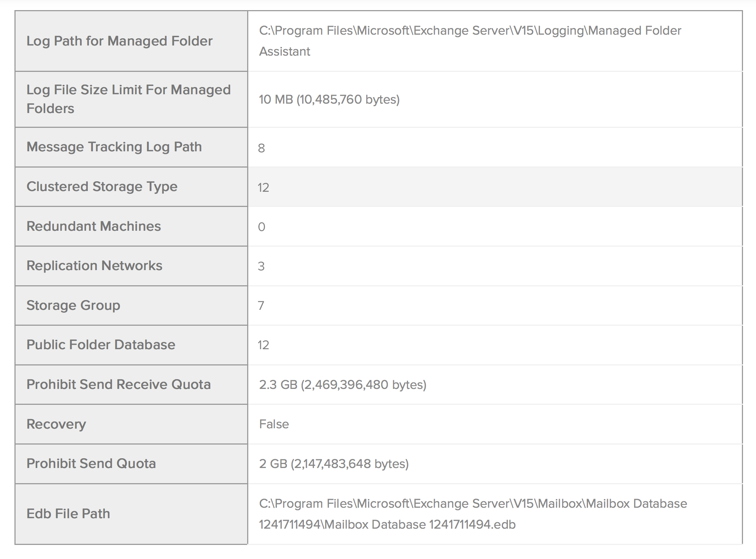Click the Log File Size Limit label
This screenshot has width=756, height=559.
(x=128, y=99)
